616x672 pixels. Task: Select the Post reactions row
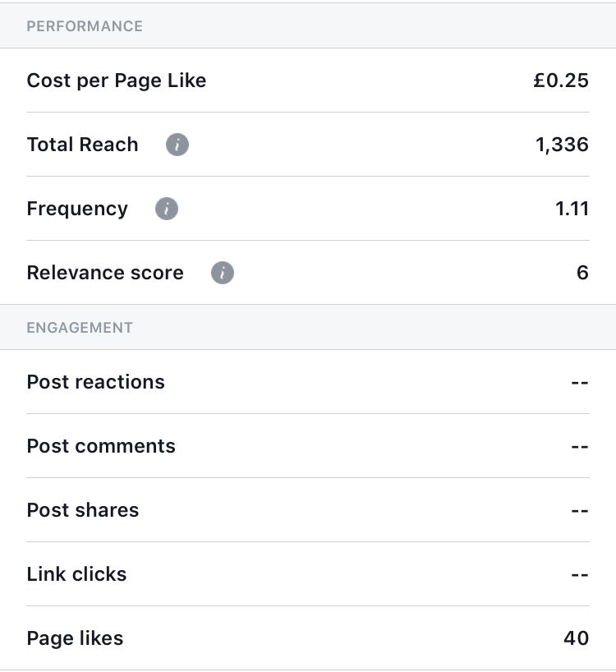coord(308,382)
